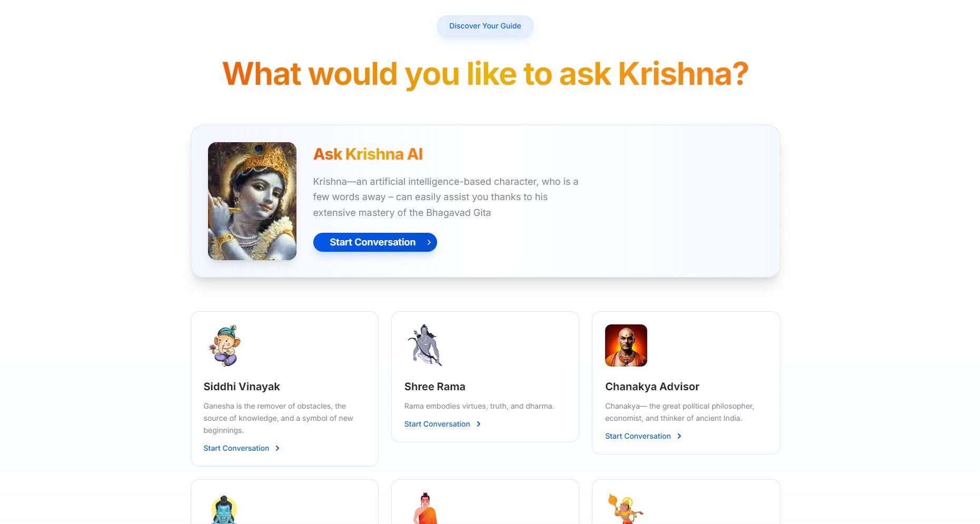
Task: Start Conversation with Chanakya Advisor
Action: coord(638,436)
